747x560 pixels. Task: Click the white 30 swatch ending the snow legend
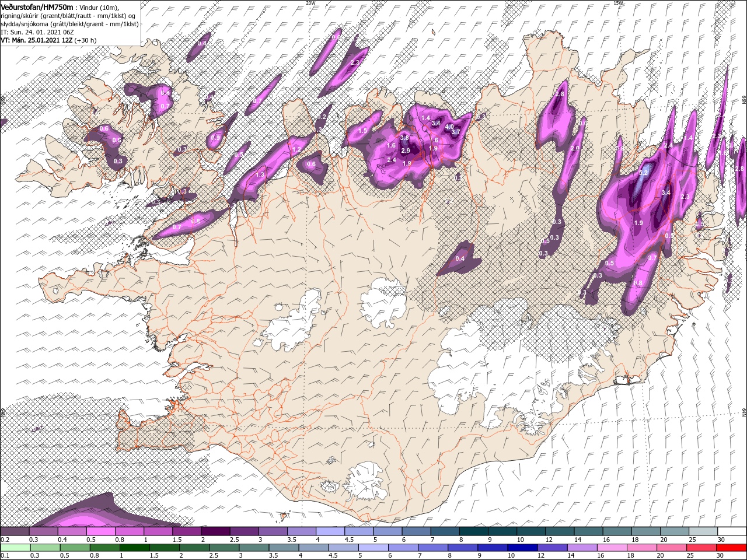(732, 531)
